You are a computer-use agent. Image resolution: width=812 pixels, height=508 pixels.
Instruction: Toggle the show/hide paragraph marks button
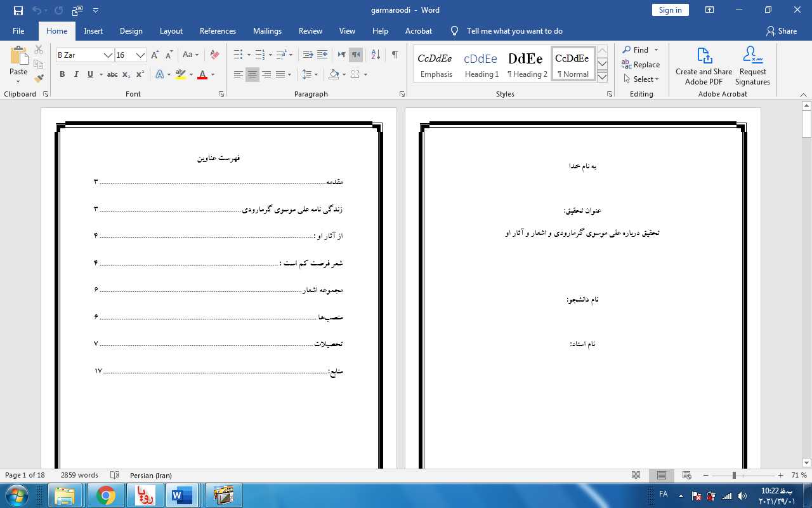point(395,55)
